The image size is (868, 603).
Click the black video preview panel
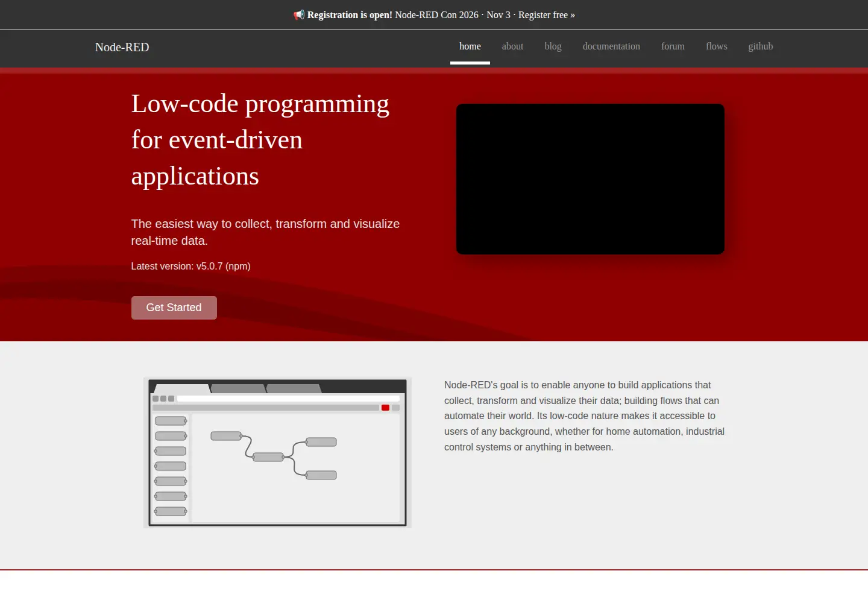(x=590, y=179)
